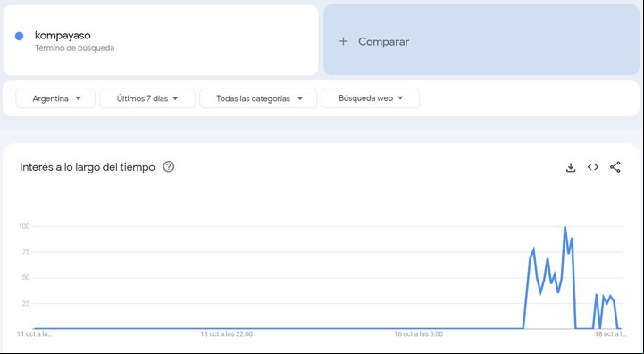Share the interest over time chart
644x354 pixels.
point(615,167)
